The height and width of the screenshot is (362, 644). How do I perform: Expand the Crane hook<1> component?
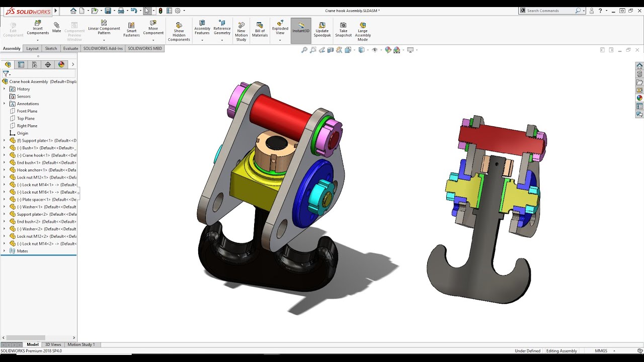coord(4,155)
